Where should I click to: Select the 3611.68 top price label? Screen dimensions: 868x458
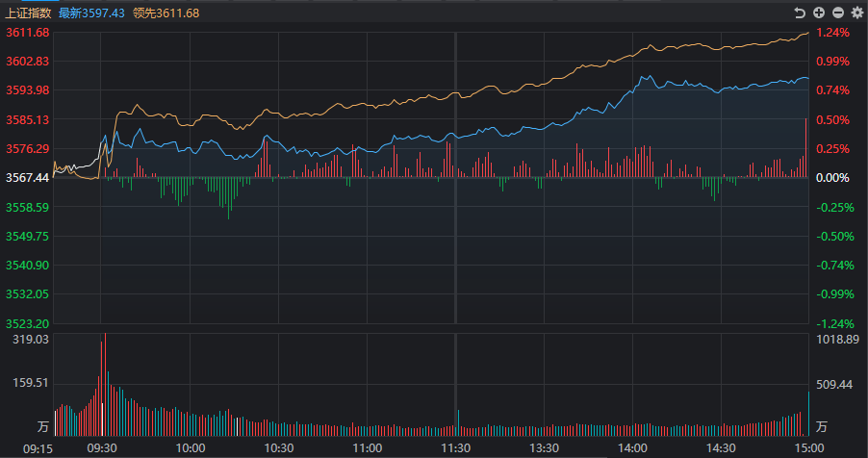(27, 33)
